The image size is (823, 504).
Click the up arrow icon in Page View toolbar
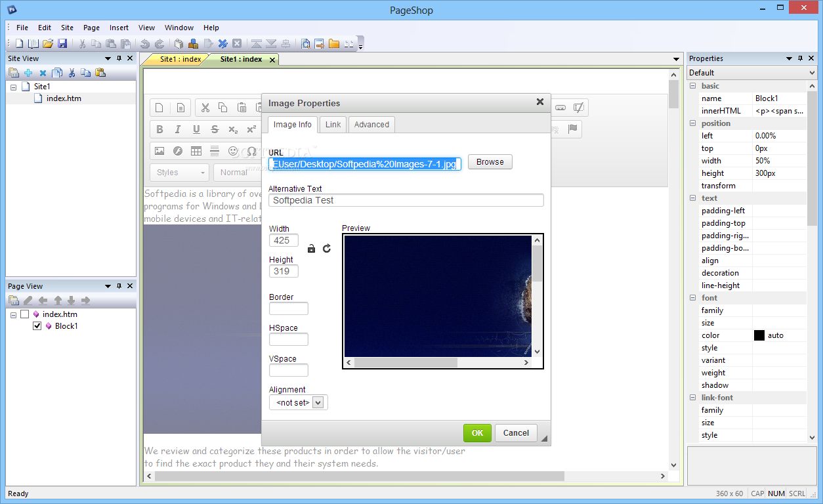click(58, 301)
